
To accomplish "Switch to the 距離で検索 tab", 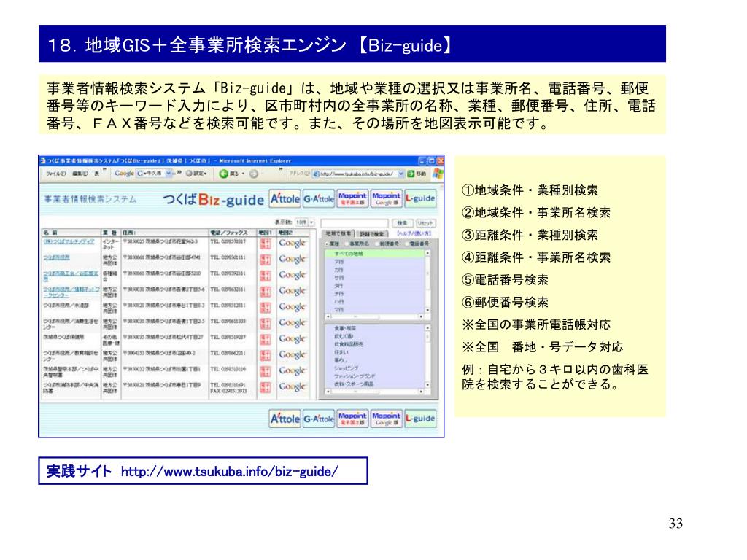I will [x=371, y=234].
